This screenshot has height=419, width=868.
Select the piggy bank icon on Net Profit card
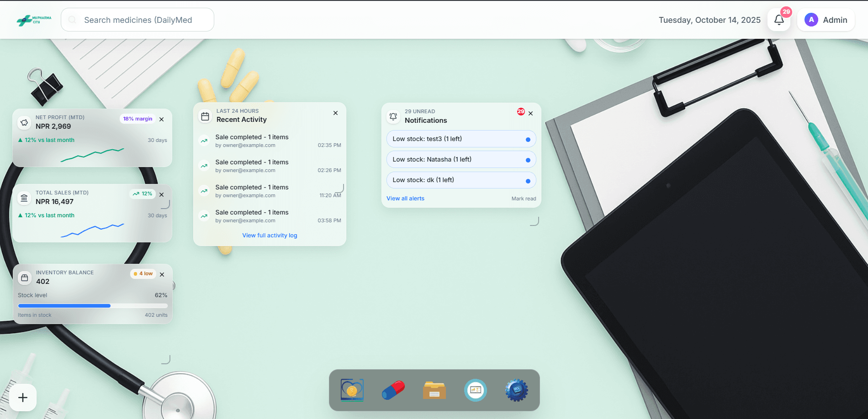pos(24,122)
